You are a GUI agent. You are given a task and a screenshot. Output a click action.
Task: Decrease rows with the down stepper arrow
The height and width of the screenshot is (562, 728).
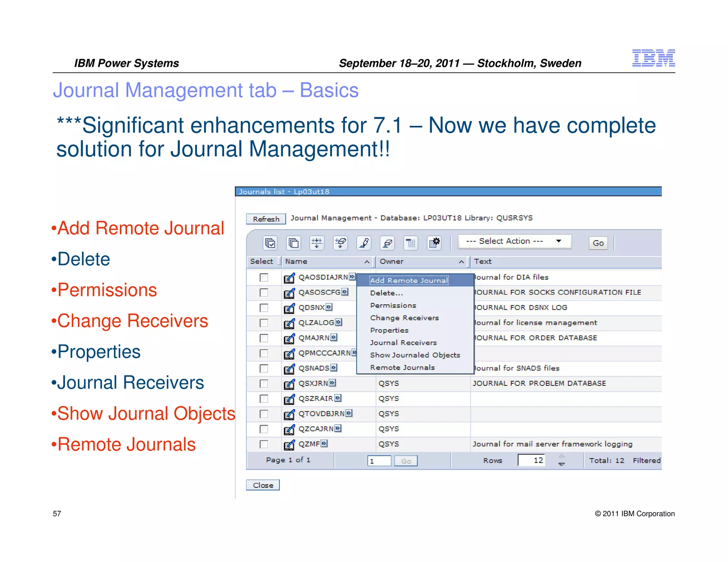[x=562, y=464]
